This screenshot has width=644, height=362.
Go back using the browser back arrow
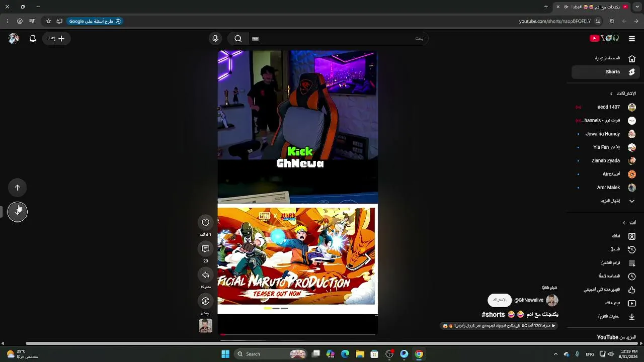[x=637, y=21]
